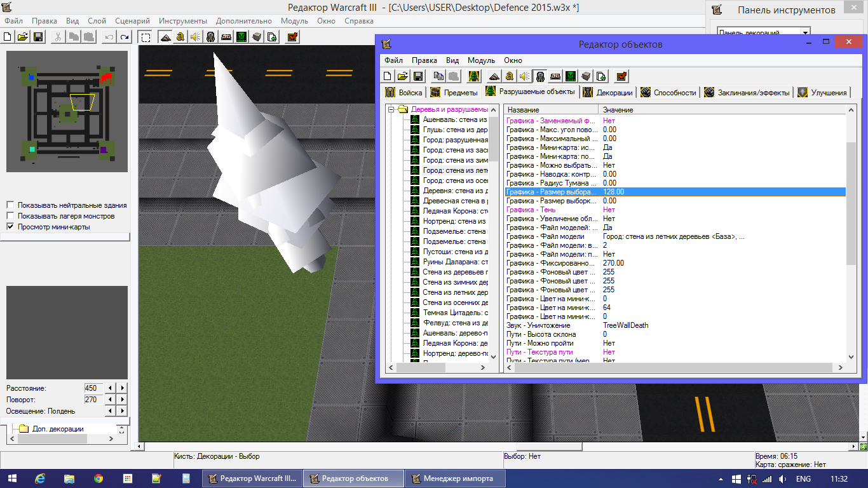
Task: Switch to the Войска tab
Action: (405, 93)
